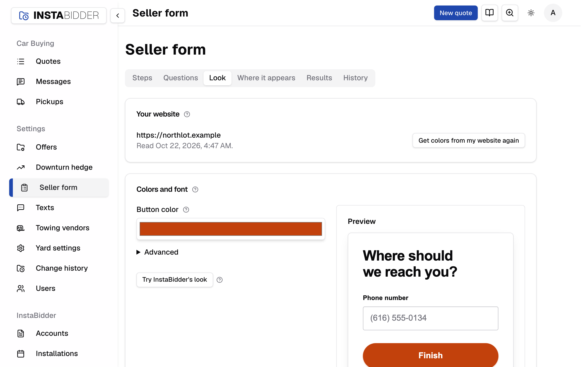Click the Try InstaBidder's look button
The width and height of the screenshot is (588, 367).
175,280
